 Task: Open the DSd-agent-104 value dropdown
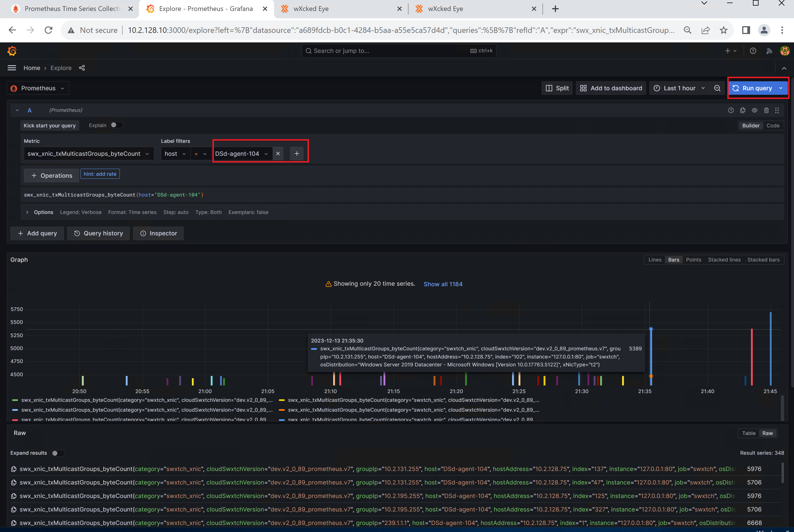point(242,154)
